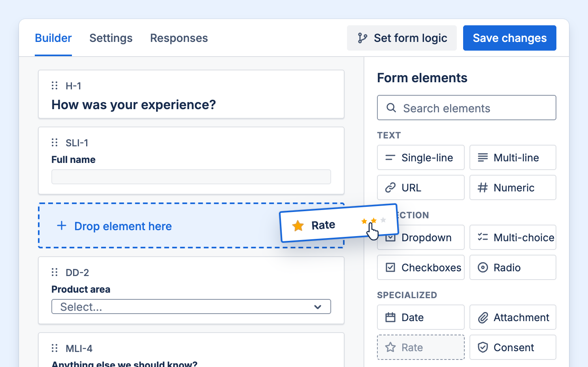Click the 'Drop element here' text
This screenshot has width=588, height=367.
point(123,226)
